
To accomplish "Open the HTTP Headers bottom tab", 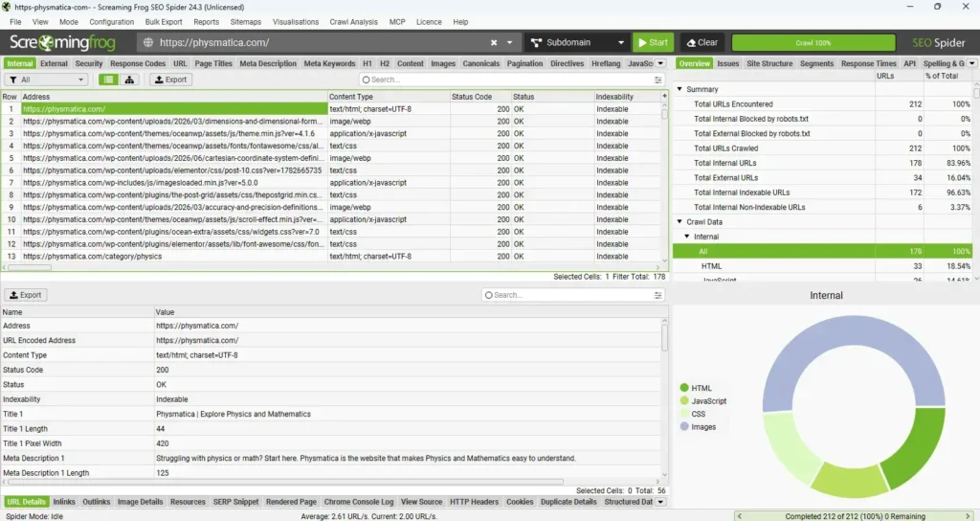I will [475, 502].
